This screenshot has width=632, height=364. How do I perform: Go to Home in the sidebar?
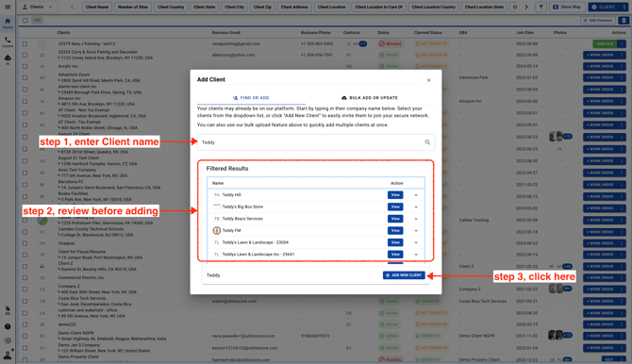(x=8, y=23)
